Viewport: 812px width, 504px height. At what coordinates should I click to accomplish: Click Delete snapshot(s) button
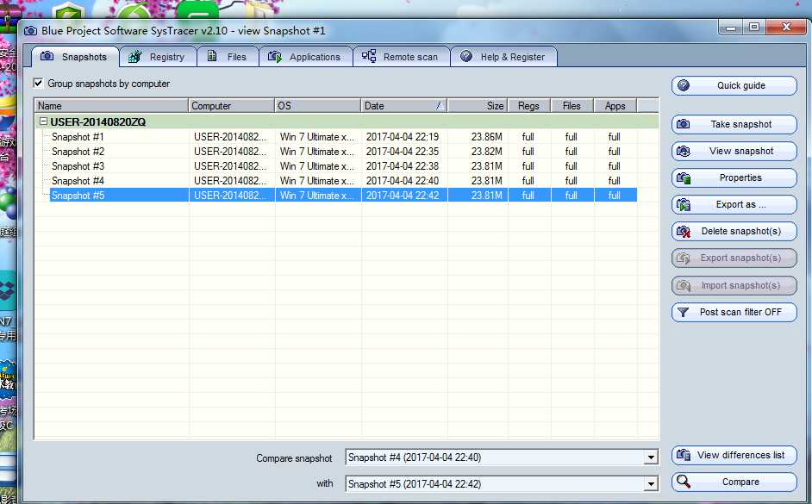(734, 231)
